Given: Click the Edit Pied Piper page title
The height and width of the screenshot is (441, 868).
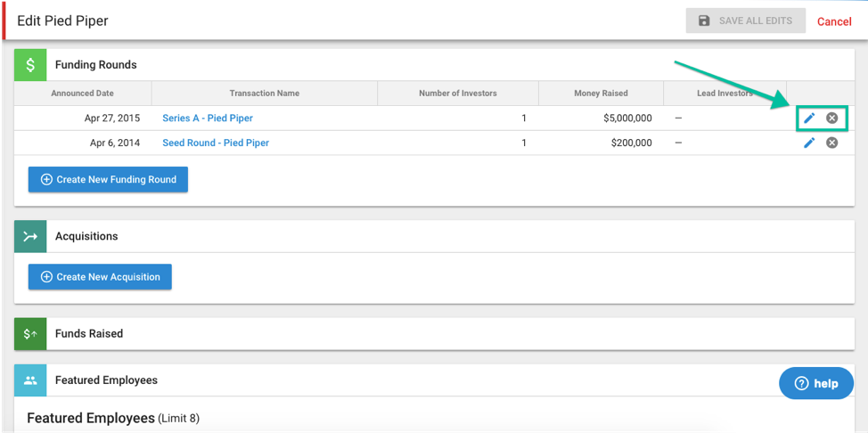Looking at the screenshot, I should point(62,21).
